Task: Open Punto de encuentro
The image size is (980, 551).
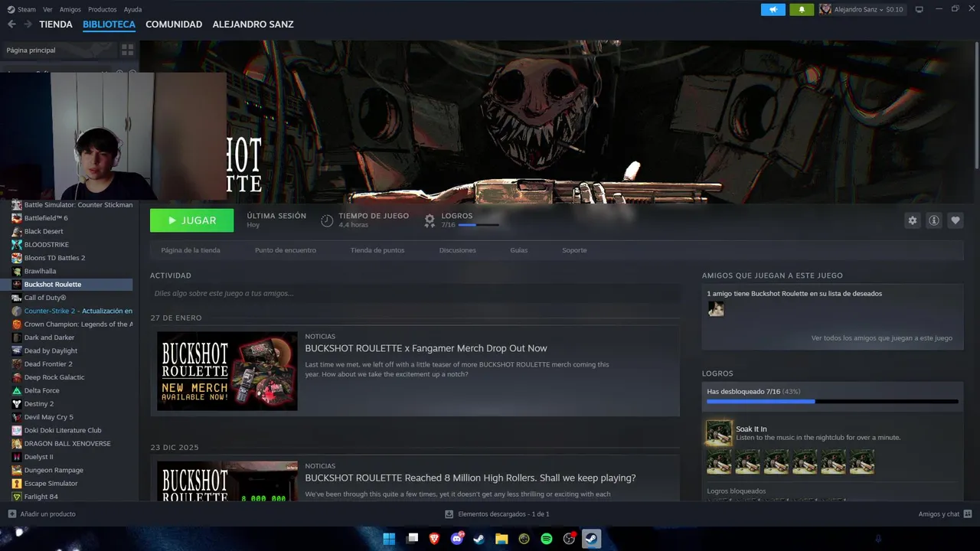Action: 286,250
